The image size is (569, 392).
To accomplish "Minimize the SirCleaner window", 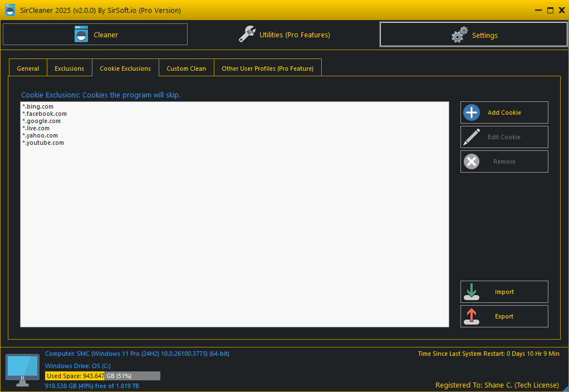I will point(538,10).
